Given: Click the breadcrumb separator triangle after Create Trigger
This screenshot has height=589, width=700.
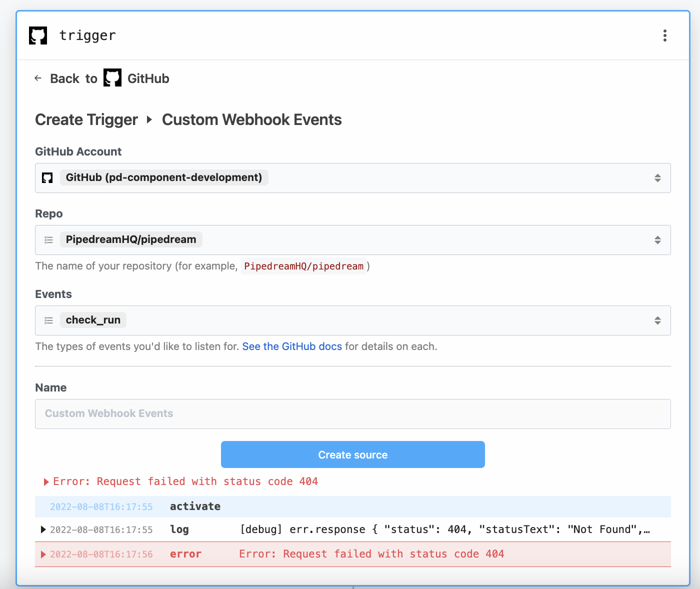Looking at the screenshot, I should click(149, 119).
